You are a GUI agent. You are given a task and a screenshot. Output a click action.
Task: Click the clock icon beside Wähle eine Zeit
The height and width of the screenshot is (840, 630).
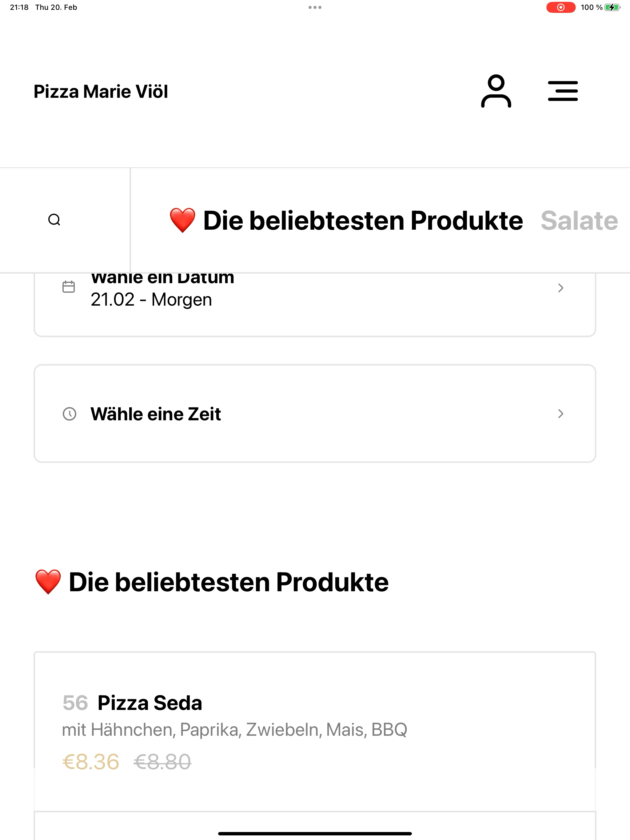[69, 414]
